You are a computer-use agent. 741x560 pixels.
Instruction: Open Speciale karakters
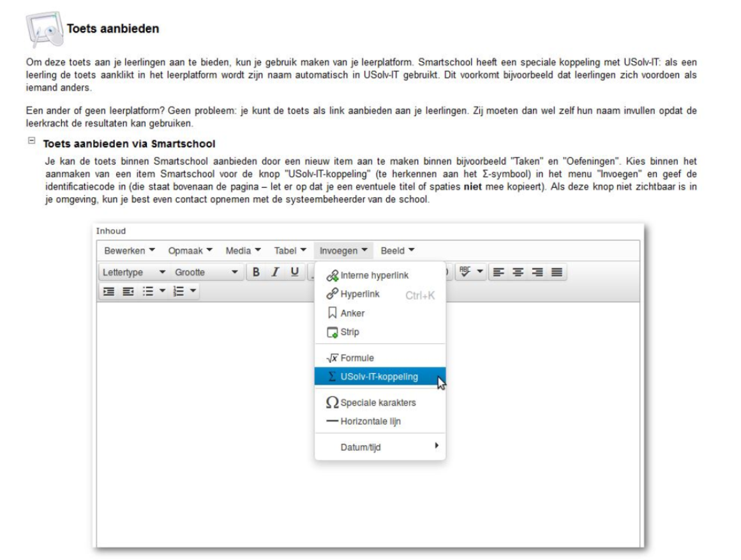380,402
